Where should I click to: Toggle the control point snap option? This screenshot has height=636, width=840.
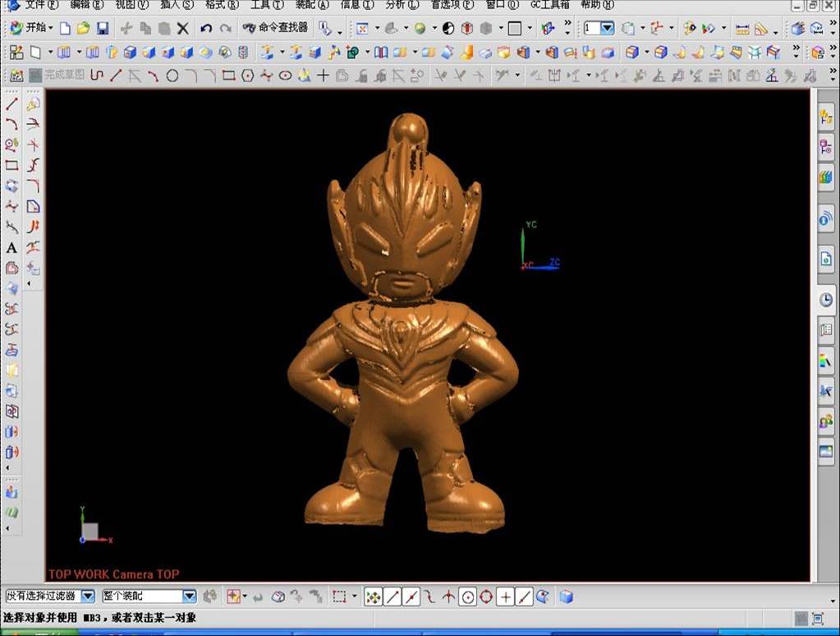click(x=429, y=597)
